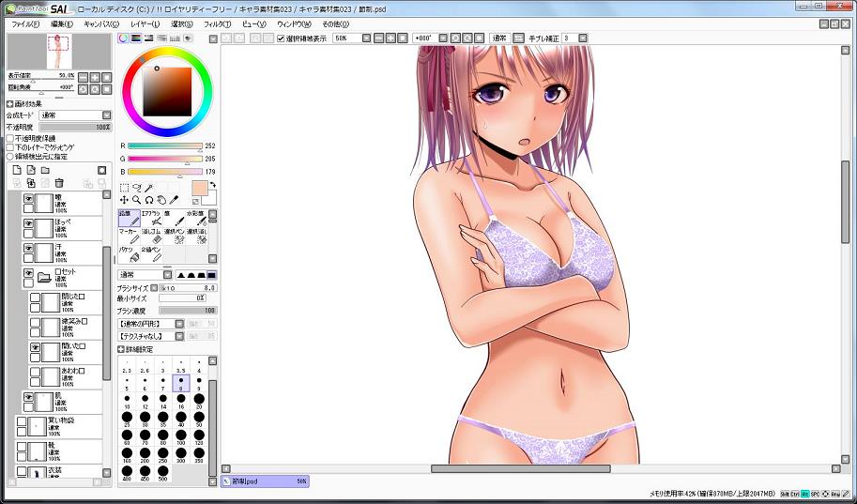Select the rectangular selection tool
Screen dimensions: 857x504
point(124,188)
